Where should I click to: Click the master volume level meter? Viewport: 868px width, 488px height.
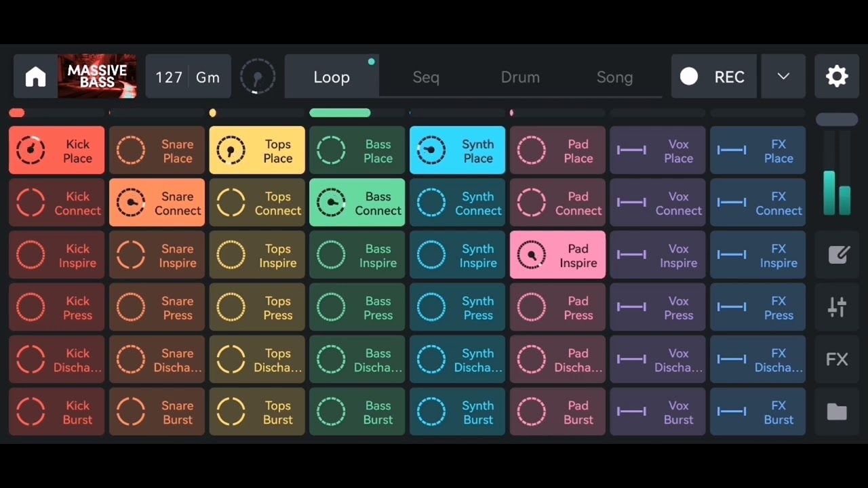(837, 174)
